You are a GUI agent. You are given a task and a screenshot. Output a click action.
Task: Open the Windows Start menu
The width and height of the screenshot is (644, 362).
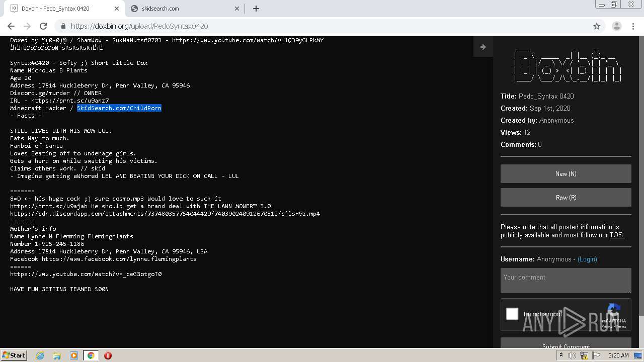(x=14, y=355)
